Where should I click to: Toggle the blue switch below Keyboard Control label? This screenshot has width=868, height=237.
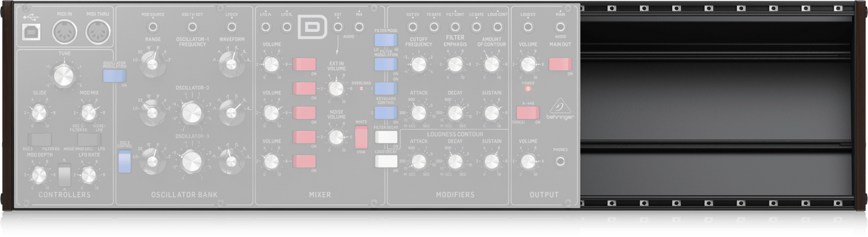pyautogui.click(x=386, y=112)
